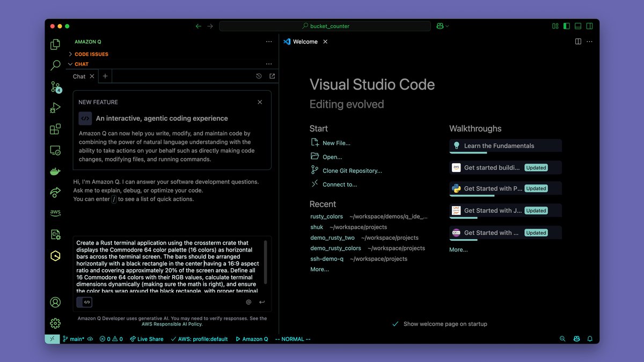Switch to the Welcome tab
644x362 pixels.
(x=305, y=42)
